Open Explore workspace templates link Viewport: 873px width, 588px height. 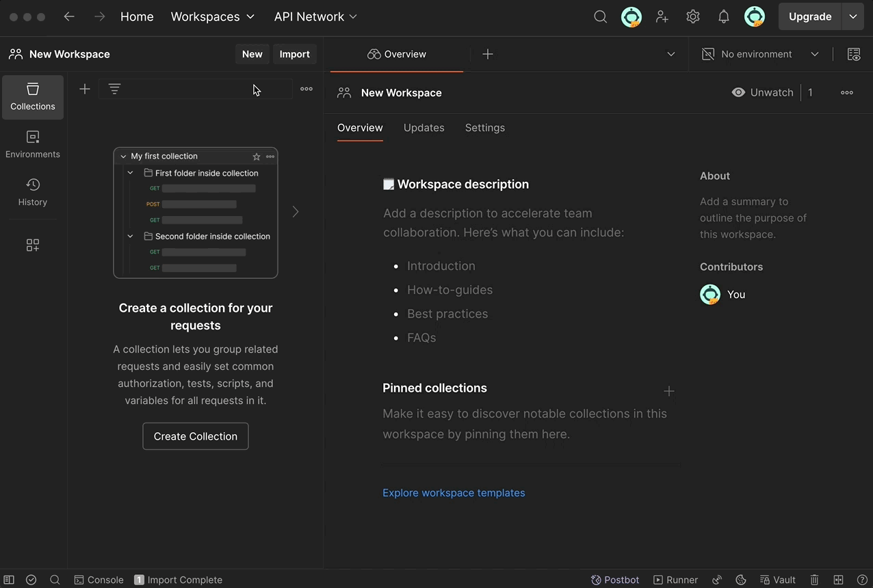(454, 493)
